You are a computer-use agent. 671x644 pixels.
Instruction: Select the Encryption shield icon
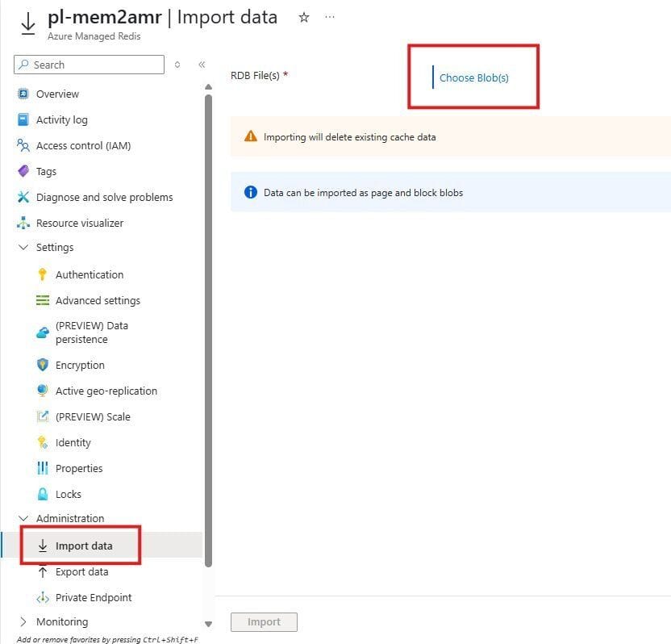[44, 365]
